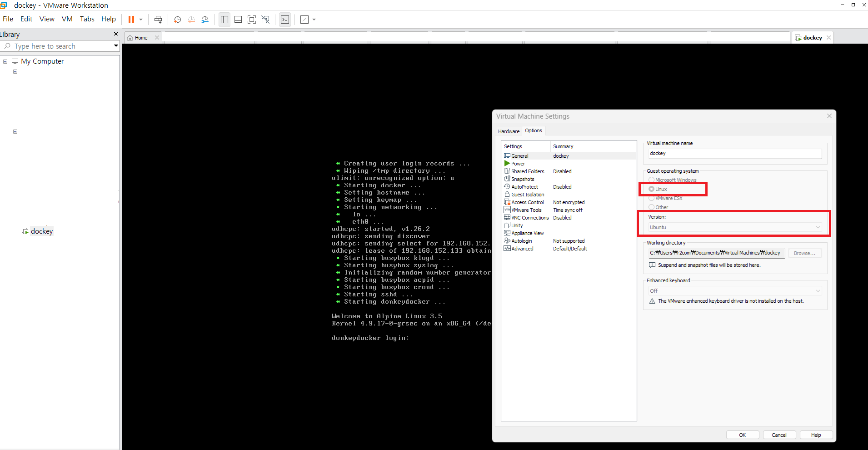The image size is (868, 450).
Task: Select VNC Connections in the settings list
Action: [569, 218]
